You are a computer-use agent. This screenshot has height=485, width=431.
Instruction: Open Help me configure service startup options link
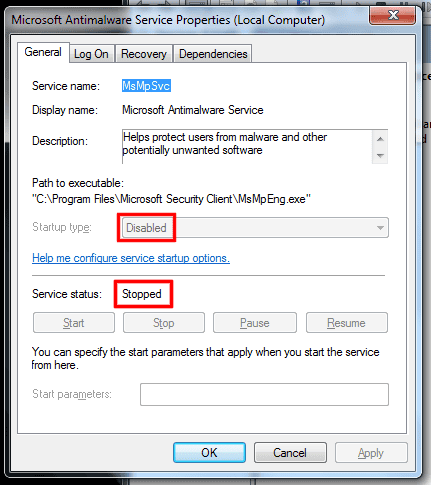[131, 258]
